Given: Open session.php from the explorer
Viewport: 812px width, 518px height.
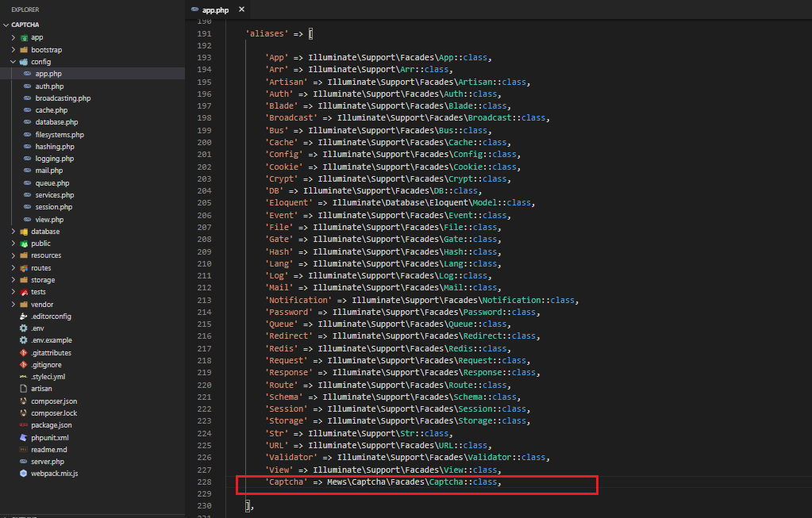Looking at the screenshot, I should (x=54, y=207).
